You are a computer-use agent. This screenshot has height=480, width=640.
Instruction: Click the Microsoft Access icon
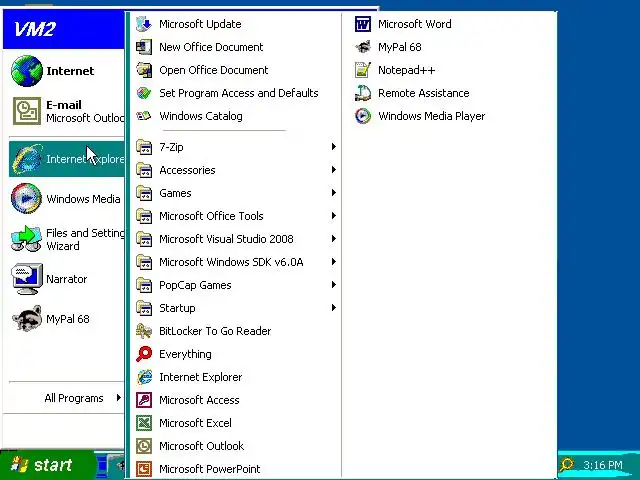click(144, 400)
